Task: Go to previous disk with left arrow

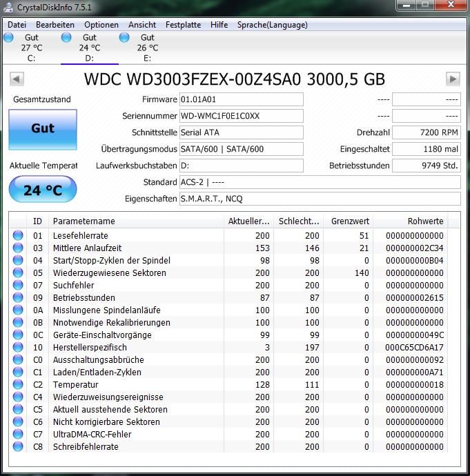Action: 17,79
